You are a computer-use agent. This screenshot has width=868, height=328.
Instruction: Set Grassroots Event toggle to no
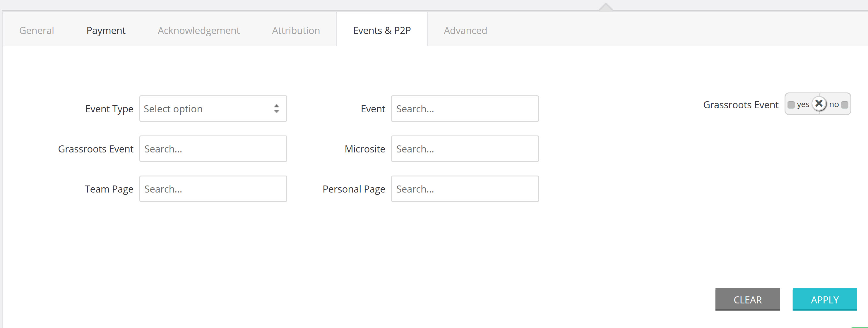(x=839, y=105)
